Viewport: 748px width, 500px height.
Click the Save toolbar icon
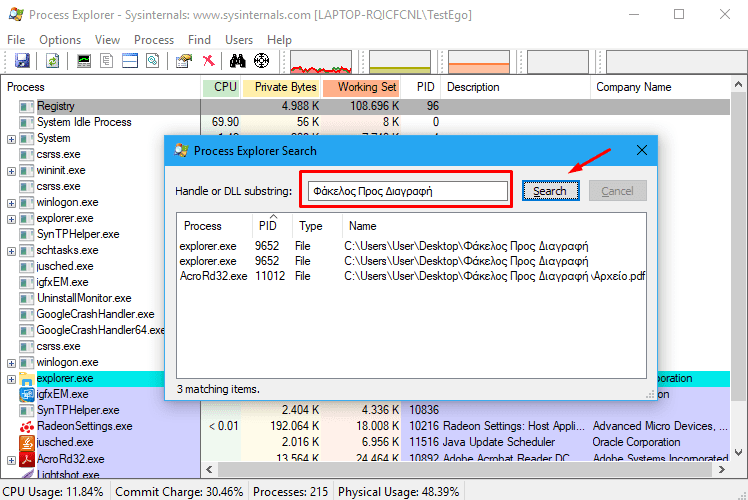coord(22,61)
